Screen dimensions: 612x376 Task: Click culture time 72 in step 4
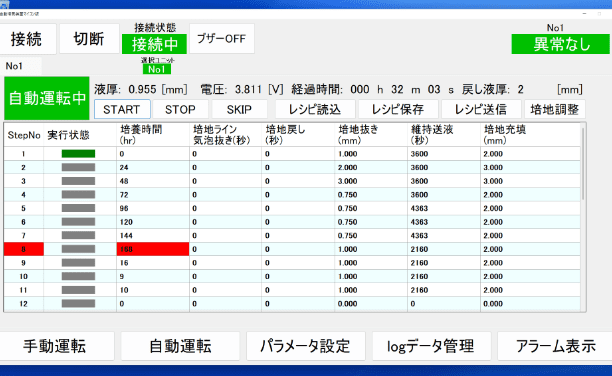coord(153,195)
